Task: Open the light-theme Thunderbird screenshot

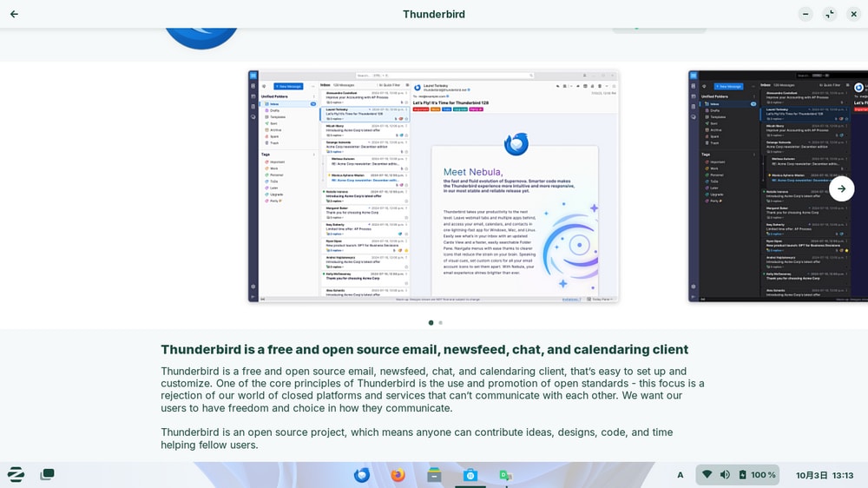Action: click(433, 186)
